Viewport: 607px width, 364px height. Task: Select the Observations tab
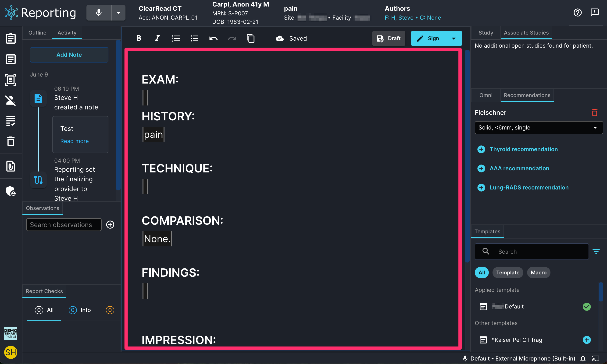43,208
